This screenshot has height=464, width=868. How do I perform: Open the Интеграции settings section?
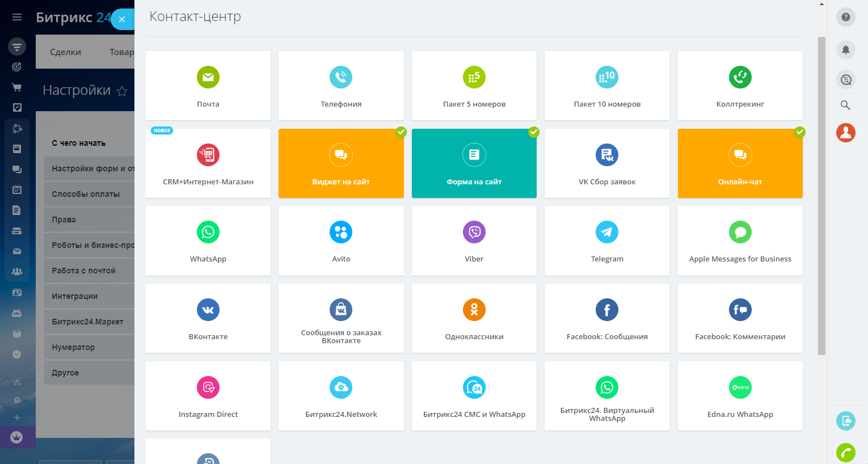point(89,296)
